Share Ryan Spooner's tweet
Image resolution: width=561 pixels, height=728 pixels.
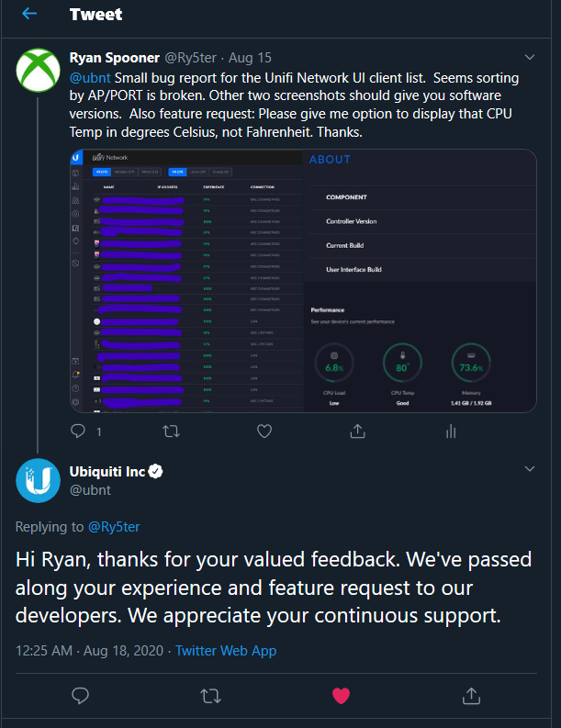click(x=357, y=431)
